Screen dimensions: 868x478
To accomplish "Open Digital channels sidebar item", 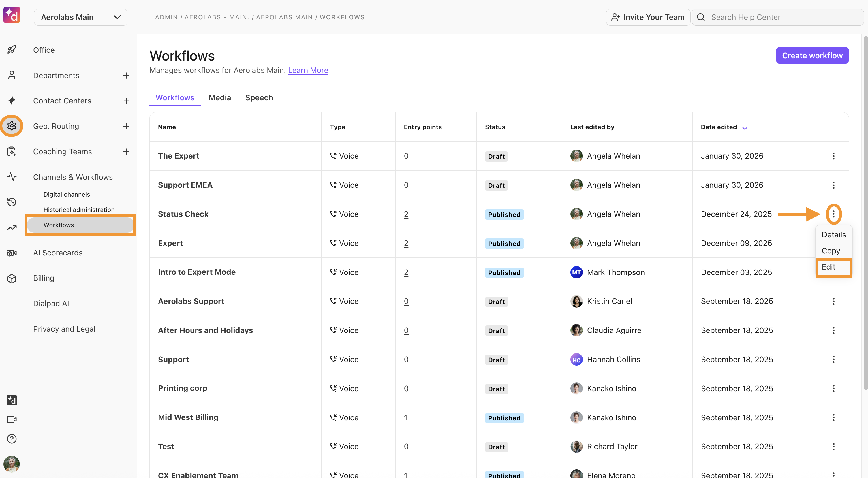I will pos(67,194).
